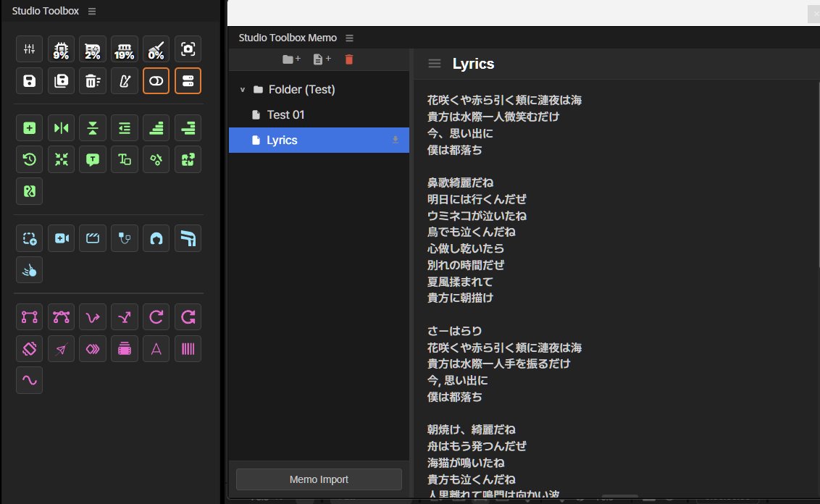
Task: Click the green T speech bubble icon
Action: coord(93,159)
